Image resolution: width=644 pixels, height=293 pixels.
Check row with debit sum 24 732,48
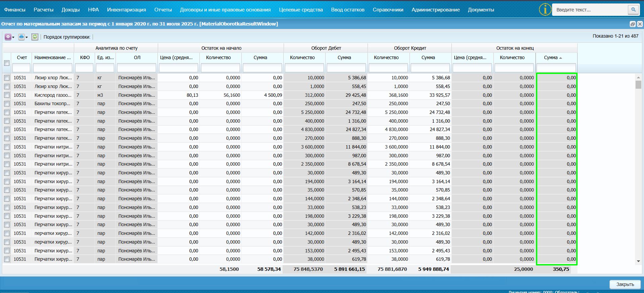[x=7, y=112]
